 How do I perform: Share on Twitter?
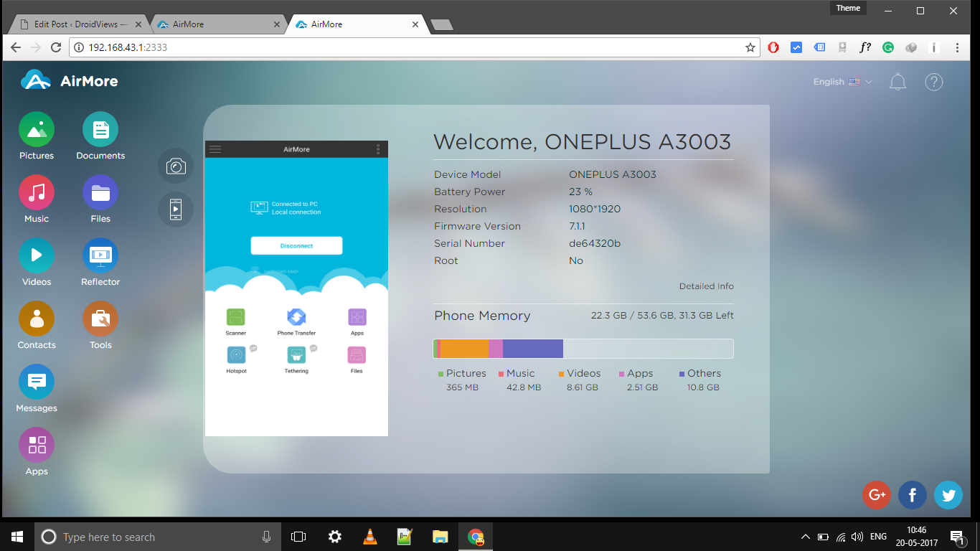coord(948,495)
